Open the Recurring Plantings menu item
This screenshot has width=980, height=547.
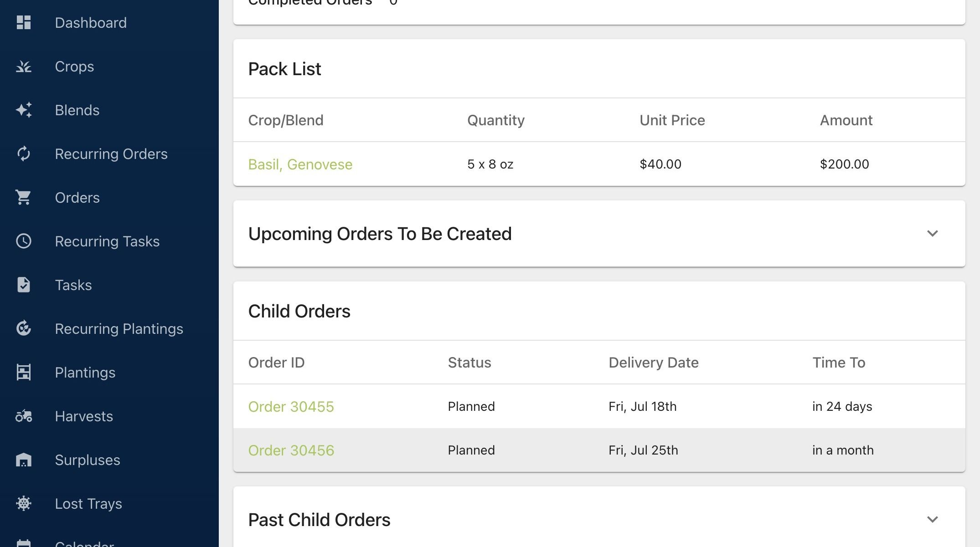(x=119, y=329)
